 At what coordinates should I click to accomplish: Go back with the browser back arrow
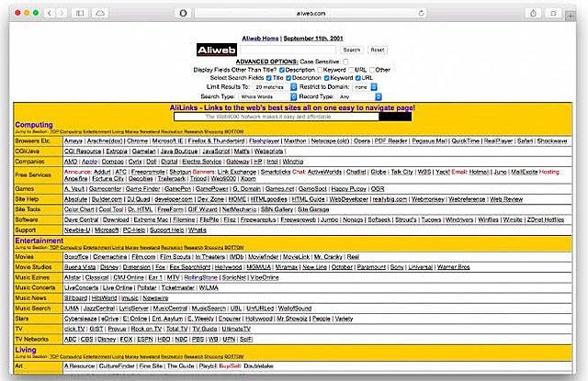(49, 13)
